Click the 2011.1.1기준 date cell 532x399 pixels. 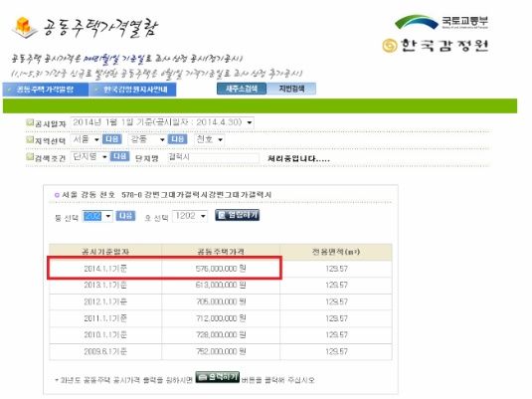pos(105,318)
